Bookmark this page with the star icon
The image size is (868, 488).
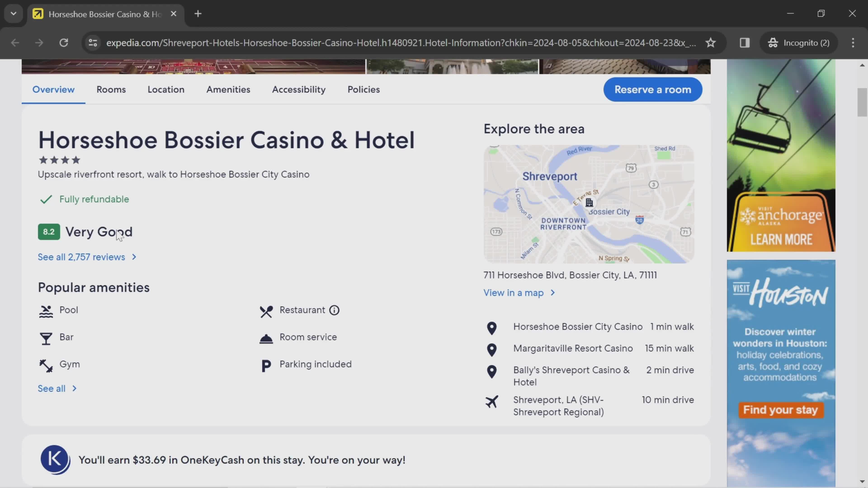[710, 43]
